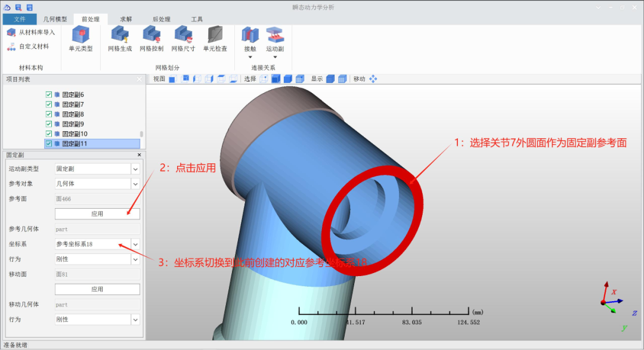The height and width of the screenshot is (350, 644).
Task: Close the 项目列表 panel
Action: click(139, 79)
